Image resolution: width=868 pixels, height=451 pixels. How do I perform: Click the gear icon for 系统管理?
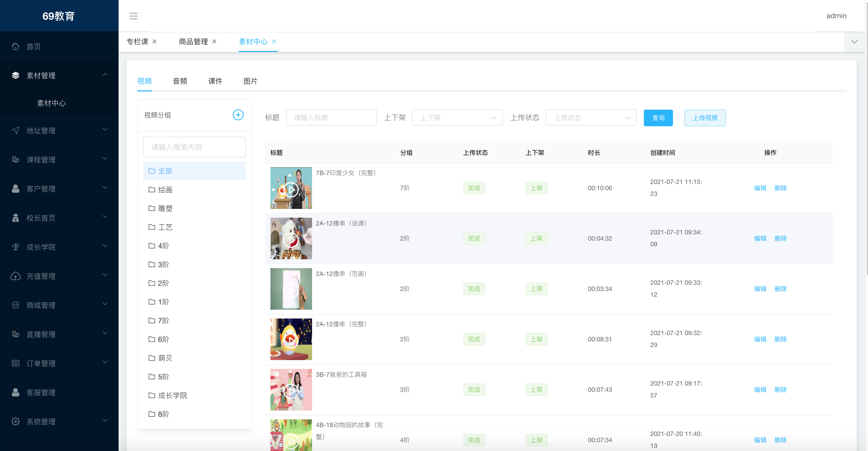[16, 421]
